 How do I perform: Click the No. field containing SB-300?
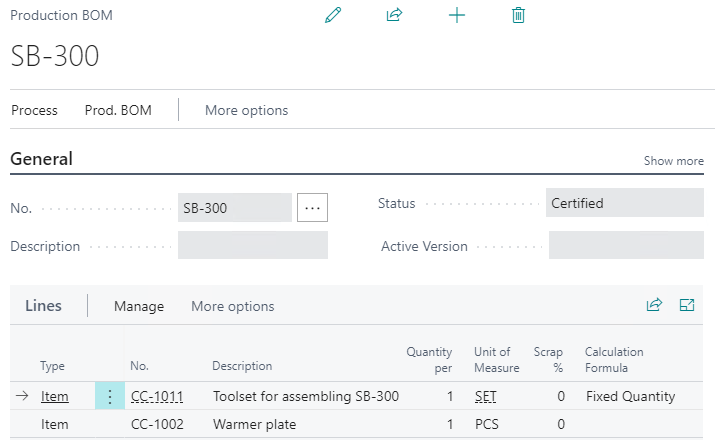[x=235, y=207]
